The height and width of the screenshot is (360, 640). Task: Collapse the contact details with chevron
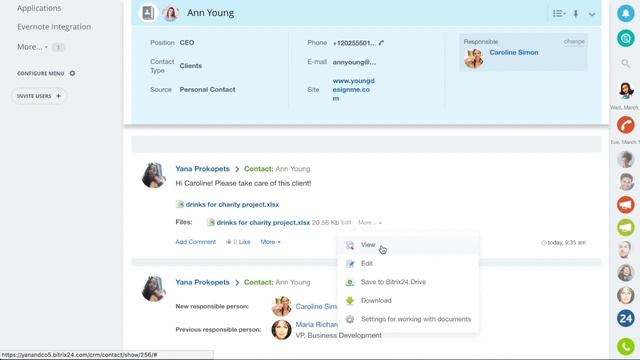tap(592, 14)
